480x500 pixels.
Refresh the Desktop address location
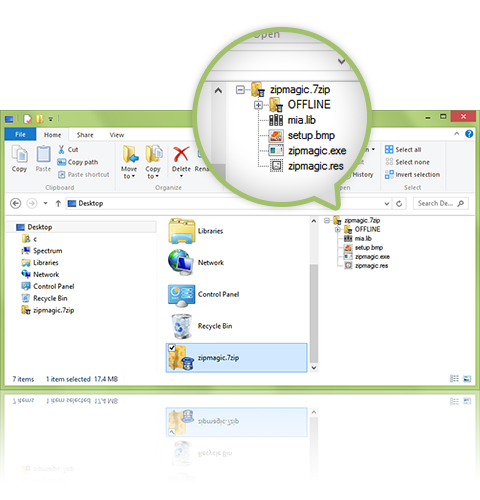399,203
